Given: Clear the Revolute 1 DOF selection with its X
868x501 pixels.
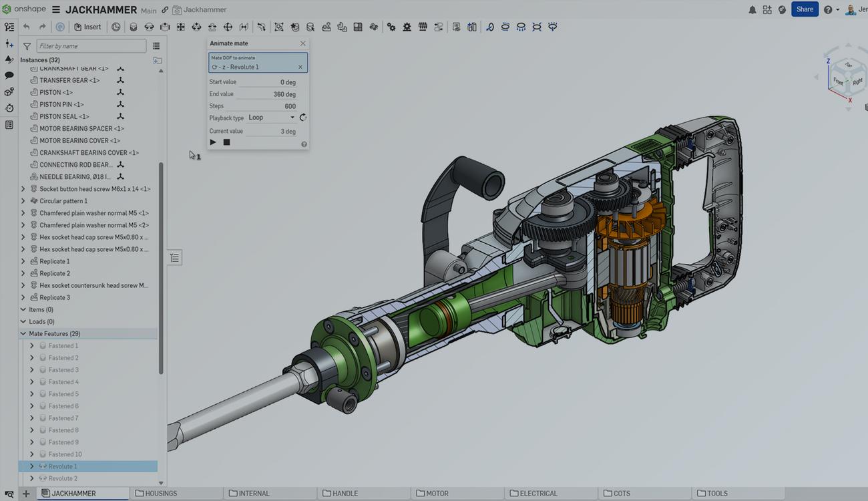Looking at the screenshot, I should 300,66.
